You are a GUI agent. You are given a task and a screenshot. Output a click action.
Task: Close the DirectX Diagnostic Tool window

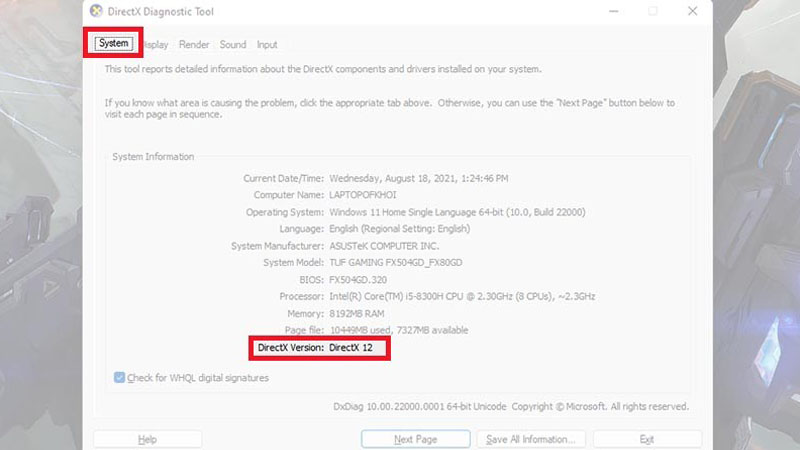pos(692,11)
